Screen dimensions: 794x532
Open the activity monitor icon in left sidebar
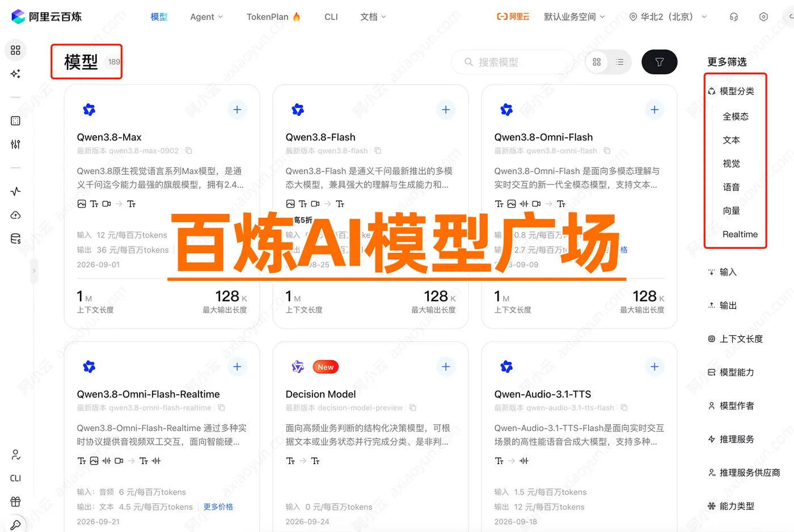[x=15, y=191]
